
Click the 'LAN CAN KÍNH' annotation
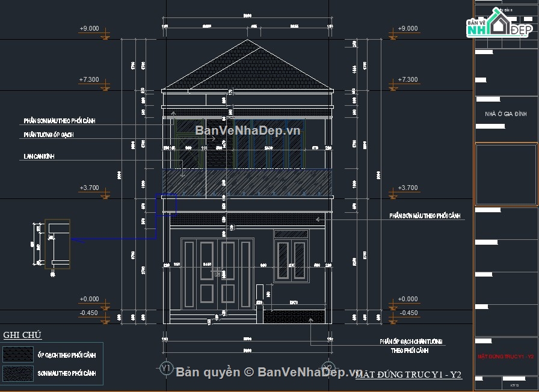(39, 156)
